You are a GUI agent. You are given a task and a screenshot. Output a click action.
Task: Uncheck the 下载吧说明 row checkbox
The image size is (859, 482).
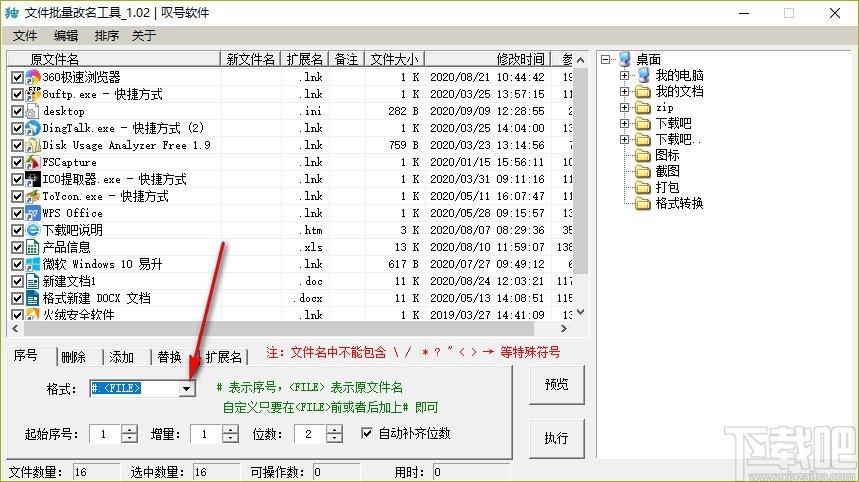[x=17, y=231]
